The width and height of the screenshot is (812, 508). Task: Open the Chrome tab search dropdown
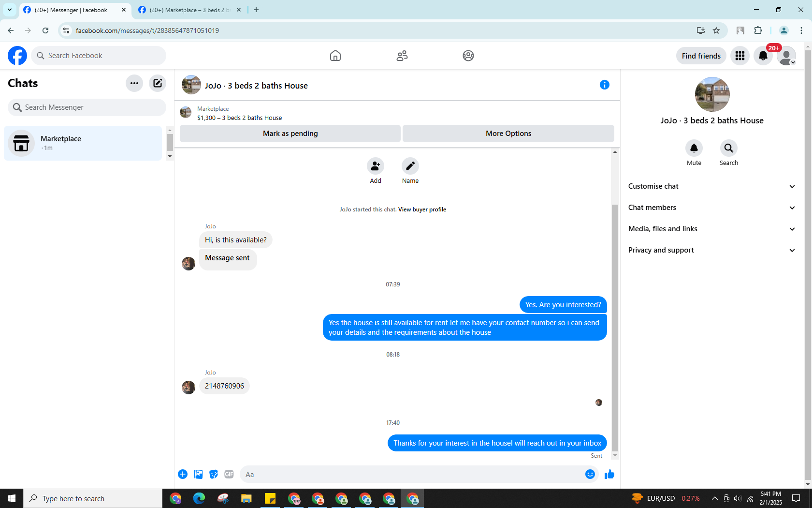click(10, 10)
